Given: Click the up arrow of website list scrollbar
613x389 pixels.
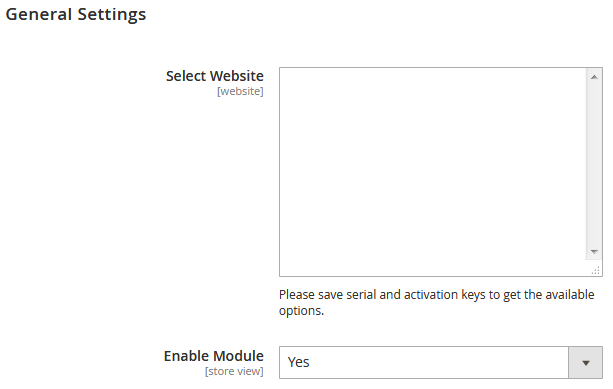Looking at the screenshot, I should pos(594,77).
